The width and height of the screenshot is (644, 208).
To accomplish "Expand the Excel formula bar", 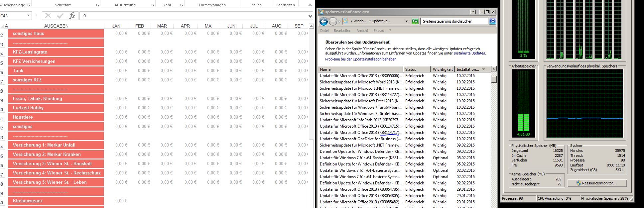I will tap(310, 16).
